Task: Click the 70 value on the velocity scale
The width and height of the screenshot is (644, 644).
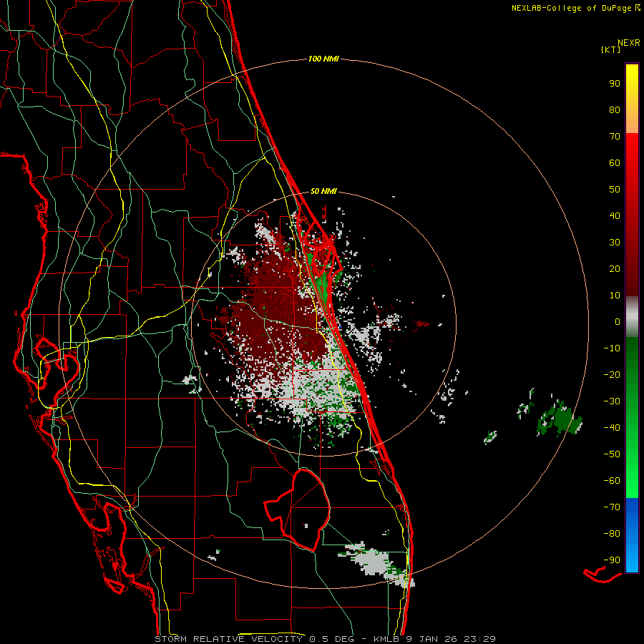Action: coord(615,137)
